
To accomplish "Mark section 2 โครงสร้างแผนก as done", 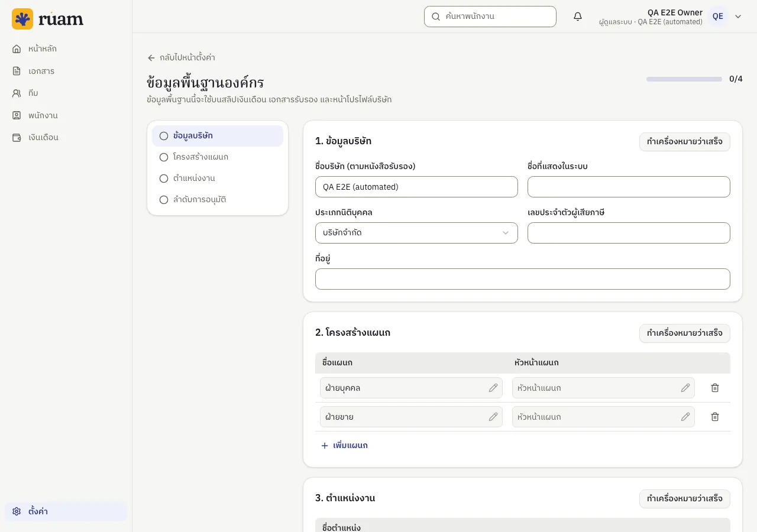I will point(685,333).
